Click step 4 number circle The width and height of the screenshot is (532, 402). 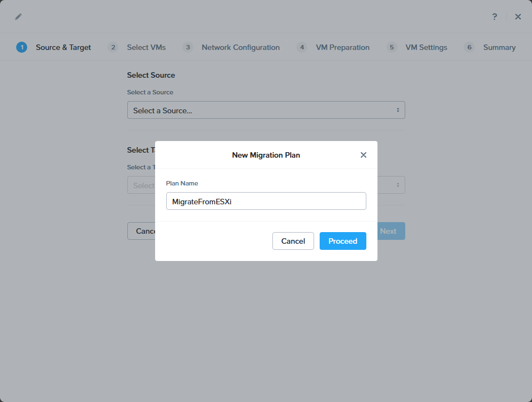coord(302,47)
